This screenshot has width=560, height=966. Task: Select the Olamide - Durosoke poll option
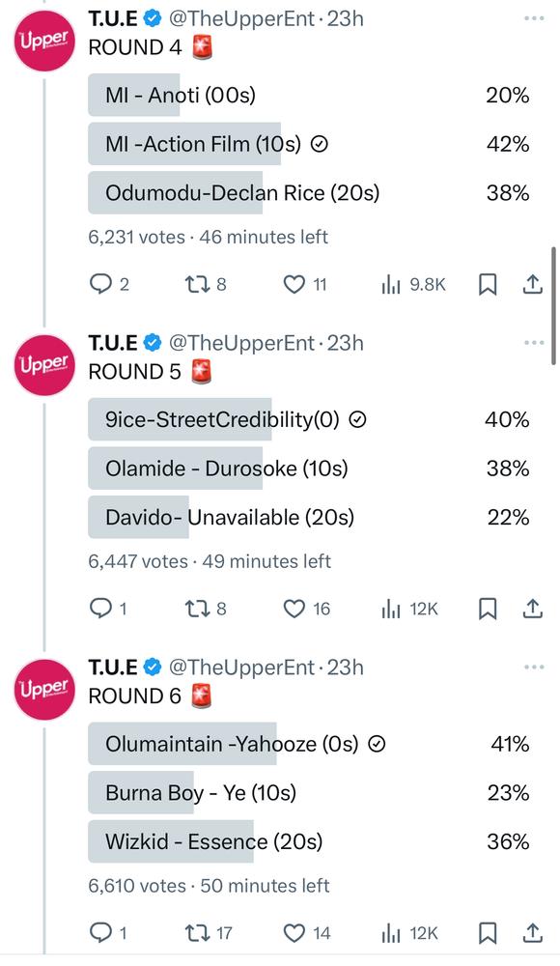click(x=309, y=469)
